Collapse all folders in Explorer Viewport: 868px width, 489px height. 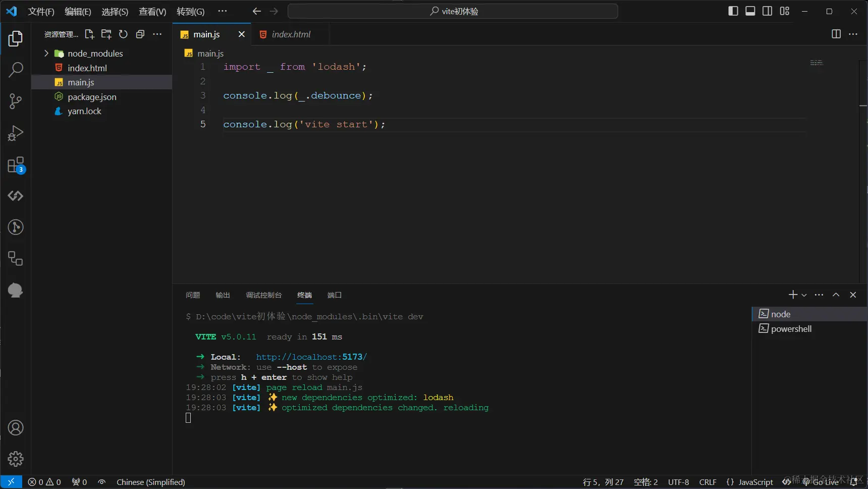(140, 34)
